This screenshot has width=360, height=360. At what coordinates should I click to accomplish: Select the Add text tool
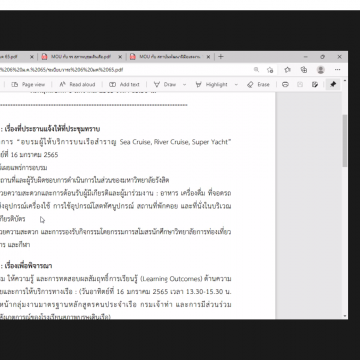tap(124, 85)
